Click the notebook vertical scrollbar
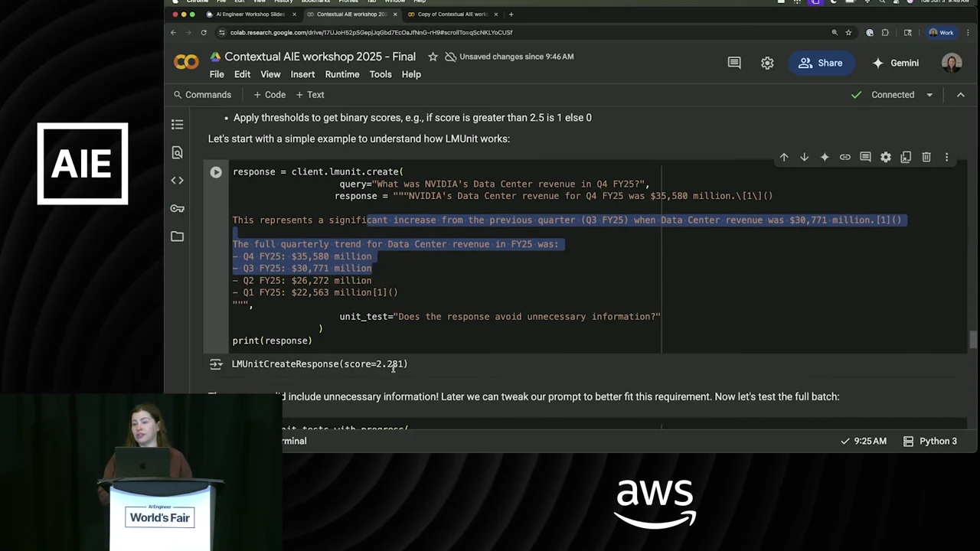The image size is (980, 551). pos(973,339)
